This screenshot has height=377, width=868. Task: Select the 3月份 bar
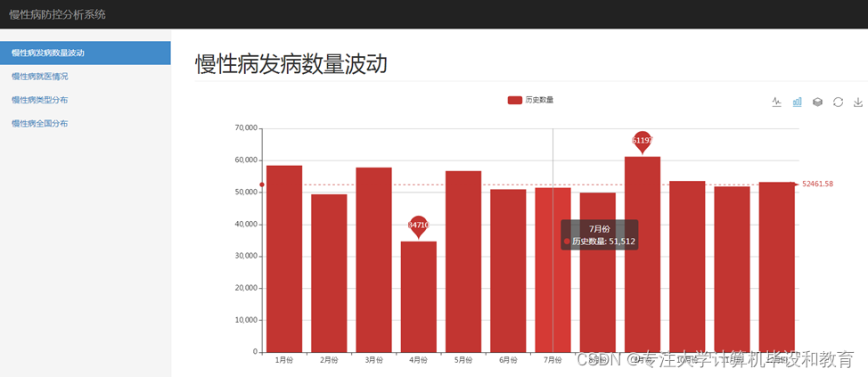coord(373,259)
